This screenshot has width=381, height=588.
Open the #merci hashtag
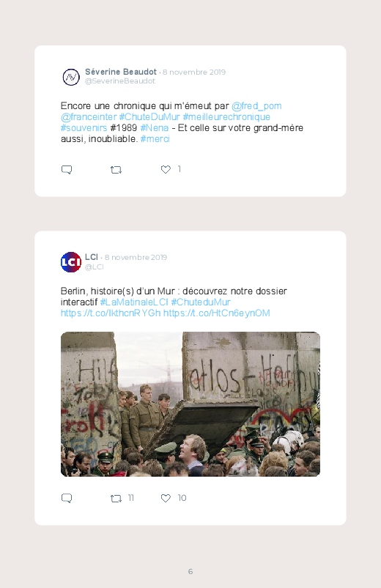point(155,138)
